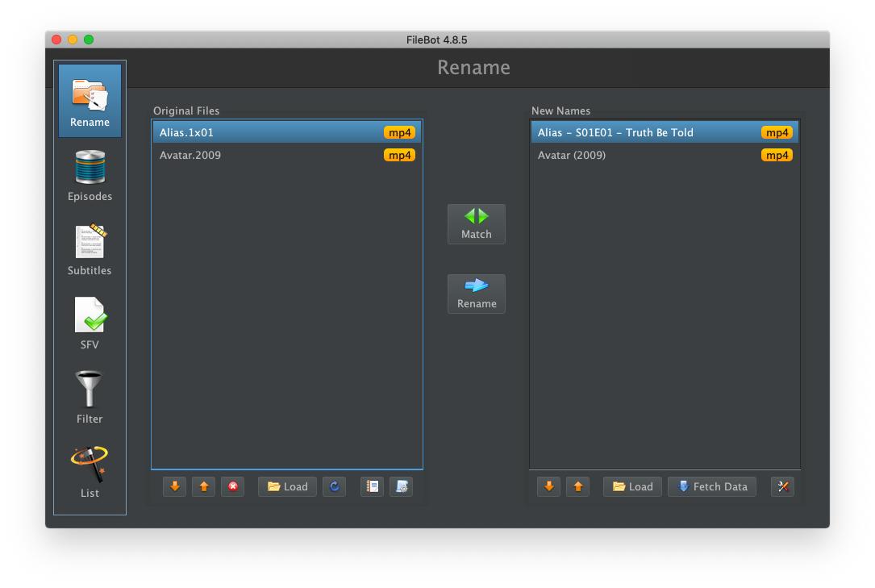Click the mp4 badge on the Avatar (2009) row

click(x=777, y=155)
